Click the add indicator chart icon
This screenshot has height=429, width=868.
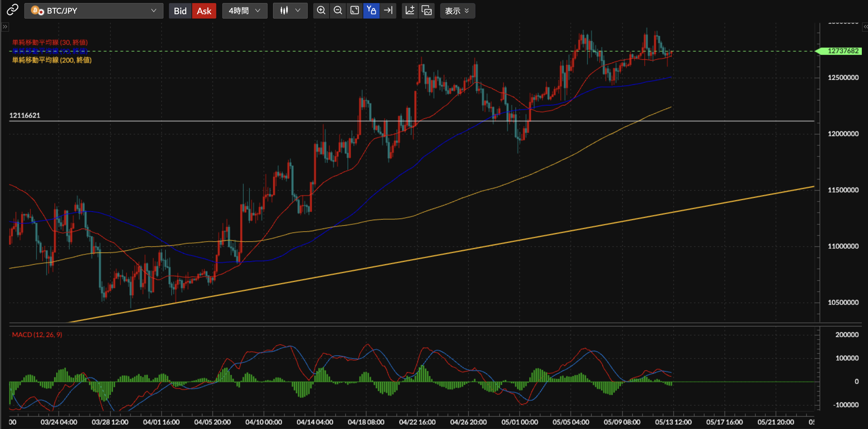pos(410,11)
